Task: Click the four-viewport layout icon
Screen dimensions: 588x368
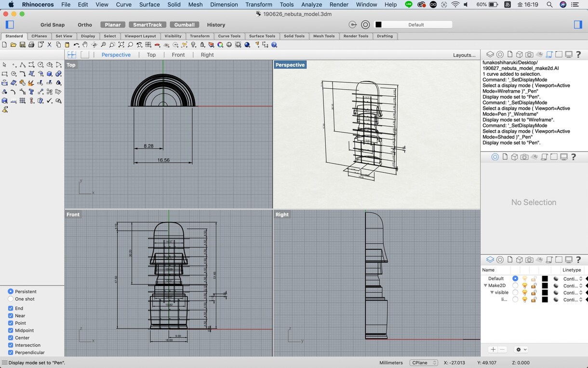Action: (x=72, y=55)
